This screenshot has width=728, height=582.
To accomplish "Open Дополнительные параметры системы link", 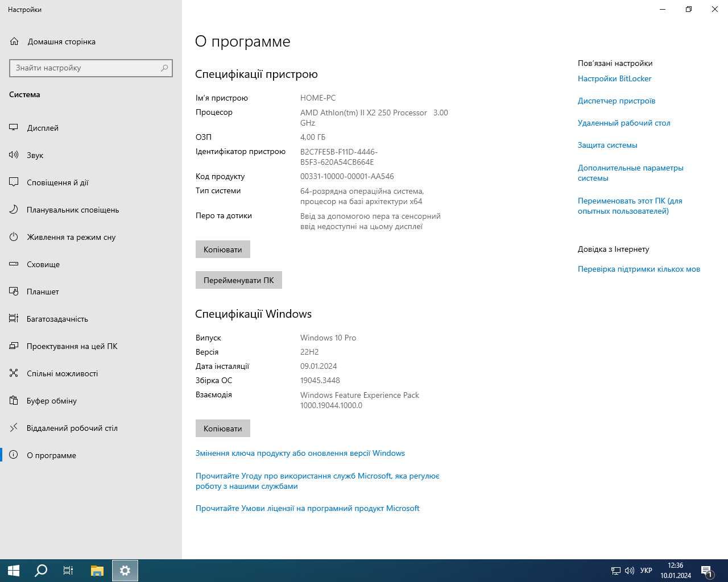I will [631, 173].
